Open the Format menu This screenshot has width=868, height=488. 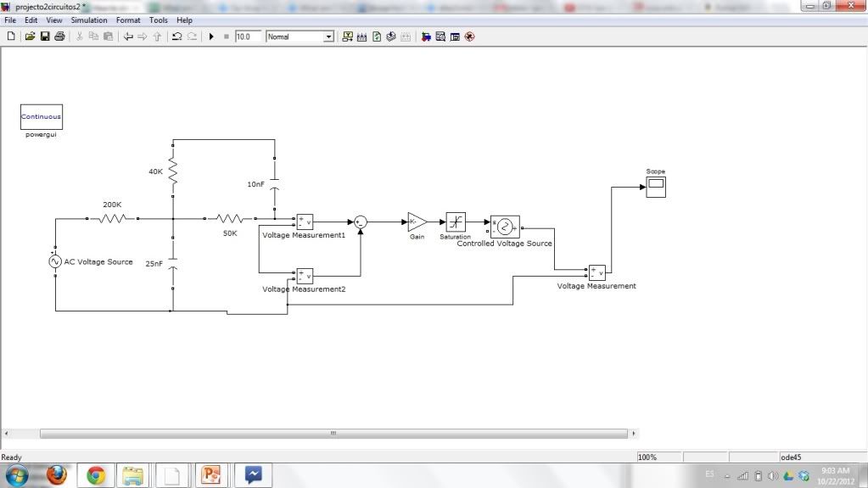click(x=128, y=20)
